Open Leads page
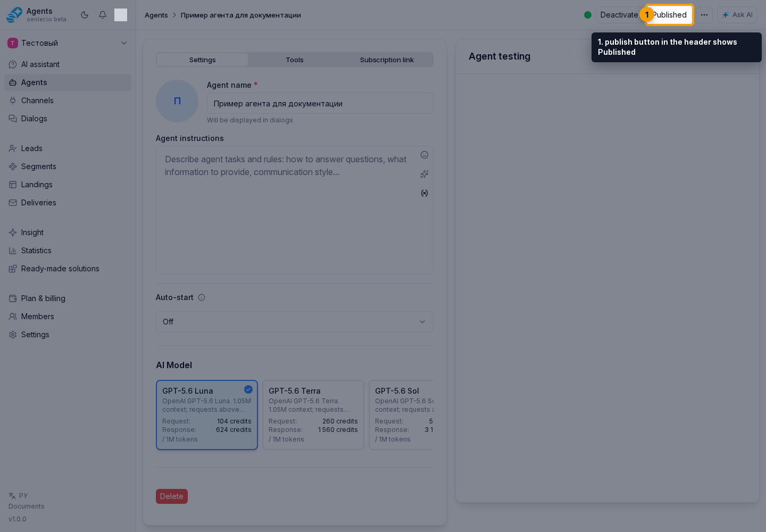 tap(68, 148)
